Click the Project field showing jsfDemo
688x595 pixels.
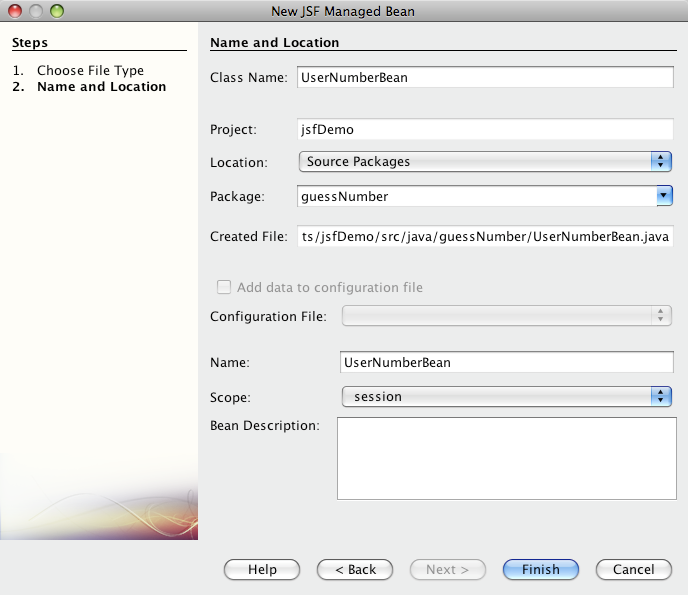[x=486, y=129]
